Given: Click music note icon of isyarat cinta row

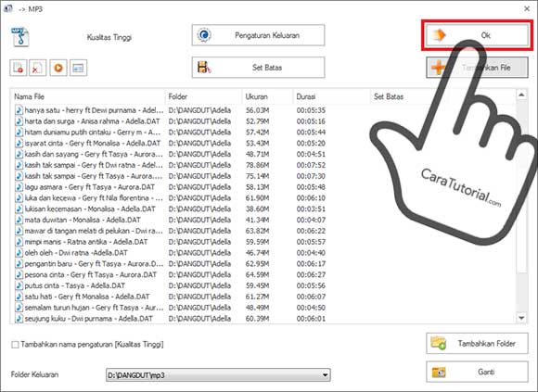Looking at the screenshot, I should (19, 144).
